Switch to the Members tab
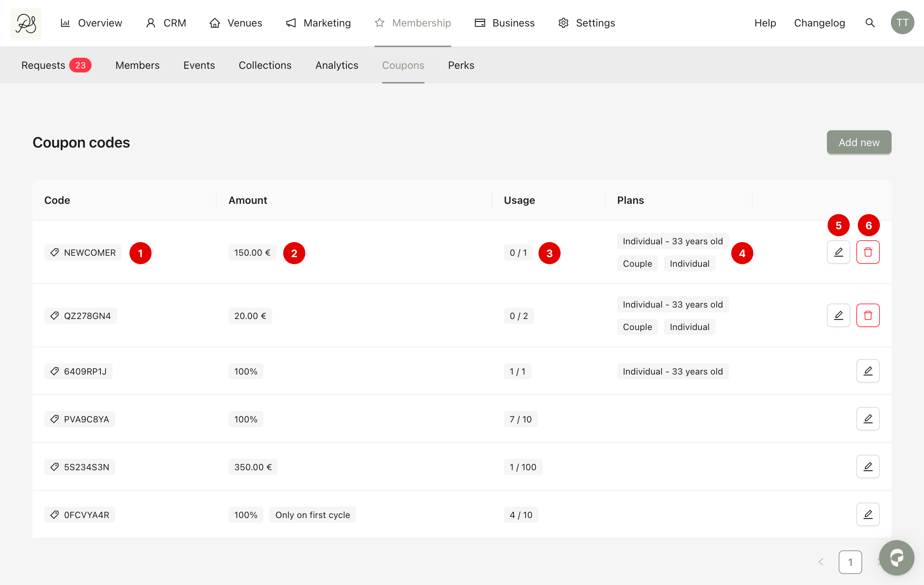The height and width of the screenshot is (585, 924). pyautogui.click(x=137, y=65)
